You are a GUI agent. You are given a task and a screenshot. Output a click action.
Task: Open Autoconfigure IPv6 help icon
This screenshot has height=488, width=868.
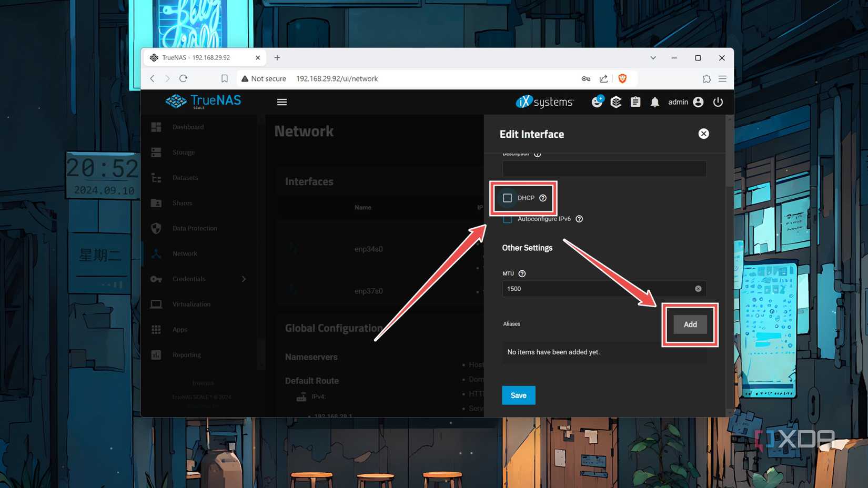point(579,219)
